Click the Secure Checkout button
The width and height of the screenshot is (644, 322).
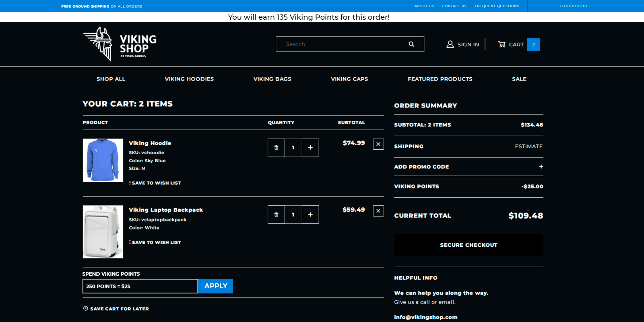coord(469,245)
